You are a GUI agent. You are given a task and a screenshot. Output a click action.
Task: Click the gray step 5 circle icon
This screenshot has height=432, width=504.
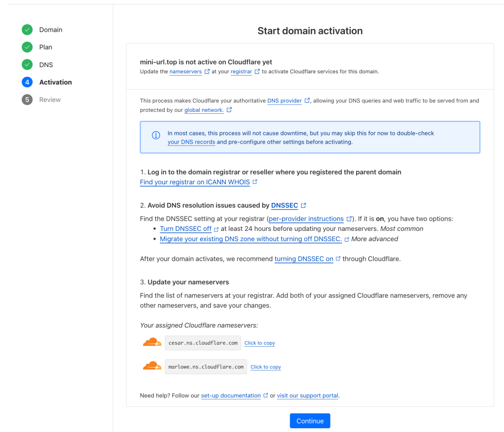(28, 100)
